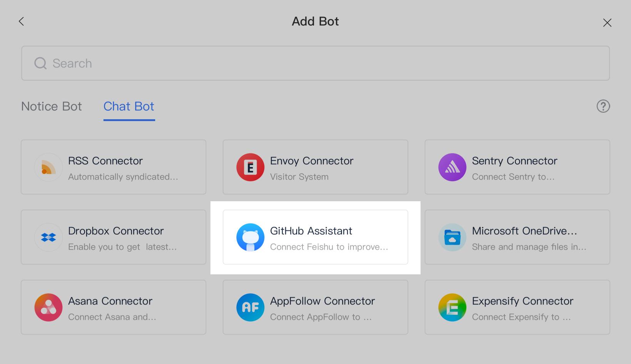The height and width of the screenshot is (364, 631).
Task: Click 'Connect Expensify to ...' description
Action: click(521, 317)
